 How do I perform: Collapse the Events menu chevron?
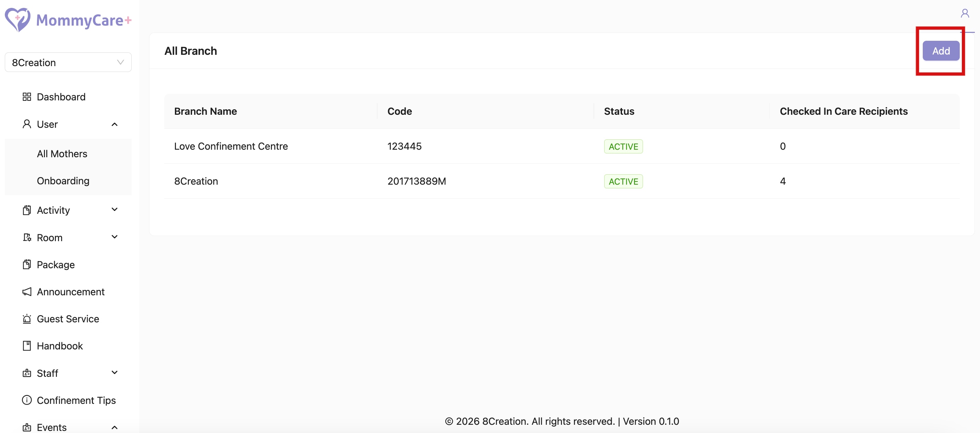pyautogui.click(x=115, y=427)
